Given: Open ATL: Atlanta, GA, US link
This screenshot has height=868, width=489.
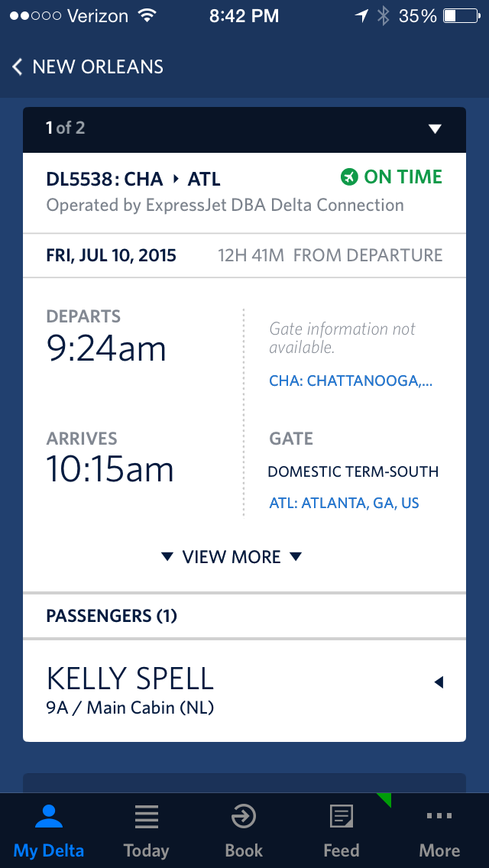Looking at the screenshot, I should pyautogui.click(x=344, y=503).
